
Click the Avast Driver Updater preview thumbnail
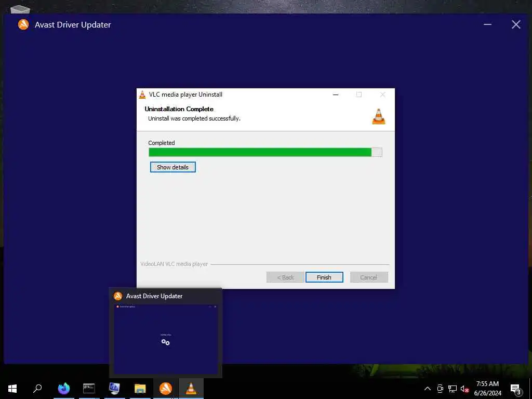tap(166, 339)
